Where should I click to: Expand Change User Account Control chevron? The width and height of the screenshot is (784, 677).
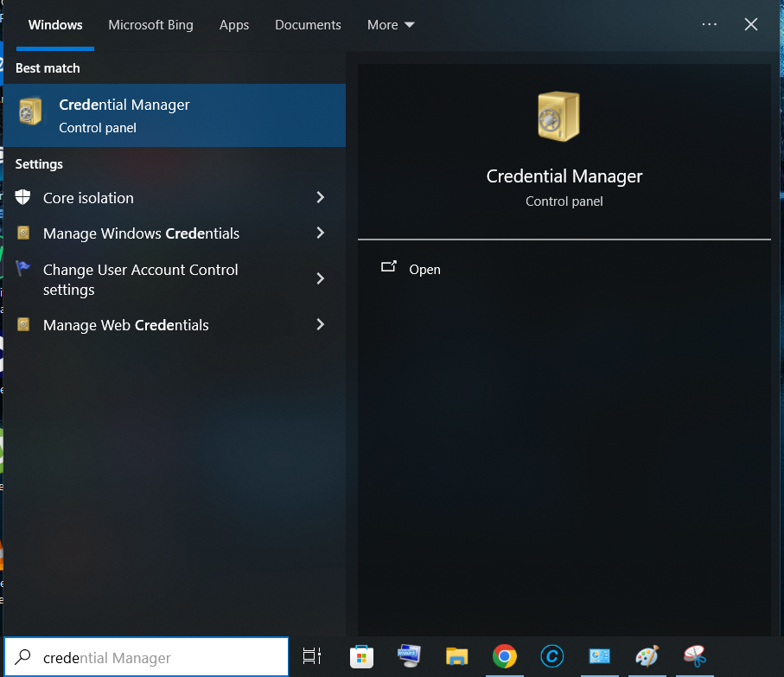click(320, 279)
